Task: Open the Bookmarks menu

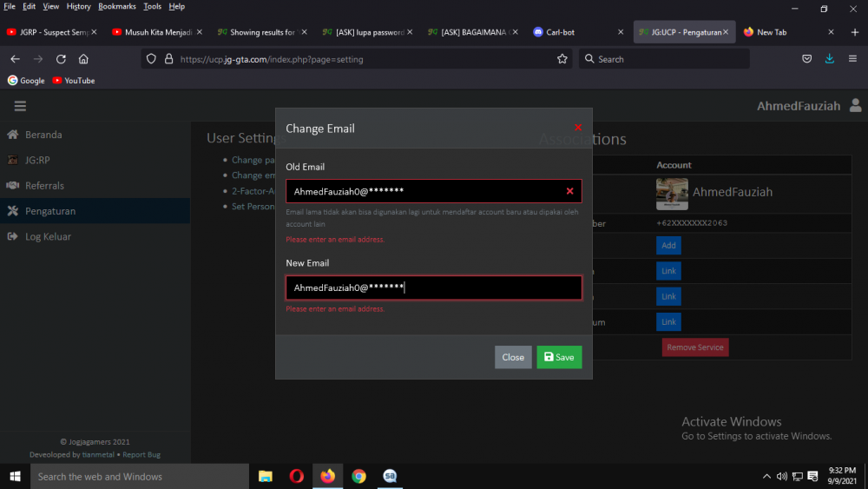Action: click(x=117, y=6)
